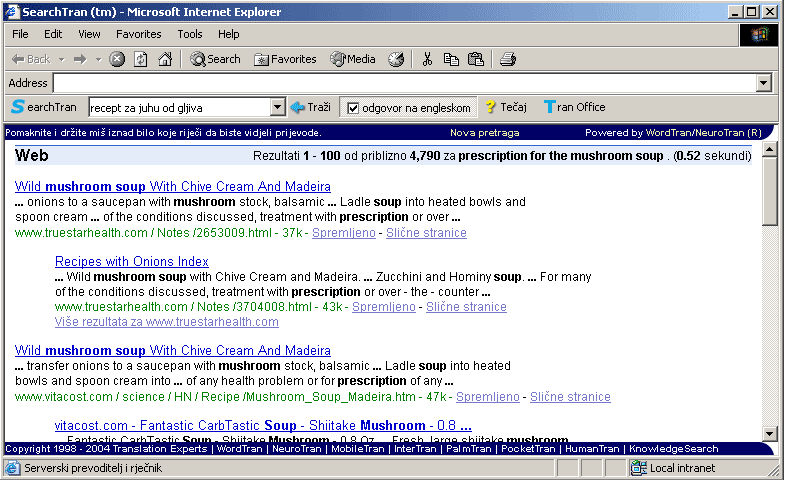Viewport: 785px width, 480px height.
Task: Open the Favorites menu
Action: click(139, 34)
